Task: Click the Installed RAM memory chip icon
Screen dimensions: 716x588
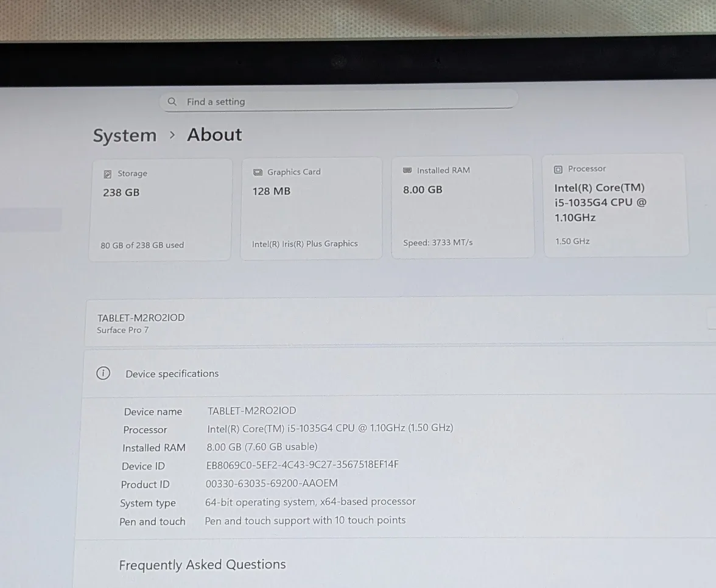Action: coord(408,170)
